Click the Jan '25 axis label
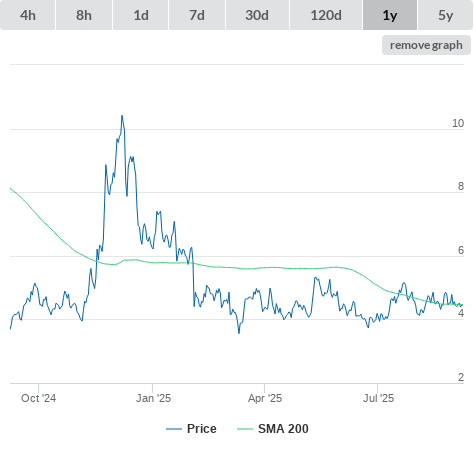Viewport: 474px width, 455px height. click(153, 398)
